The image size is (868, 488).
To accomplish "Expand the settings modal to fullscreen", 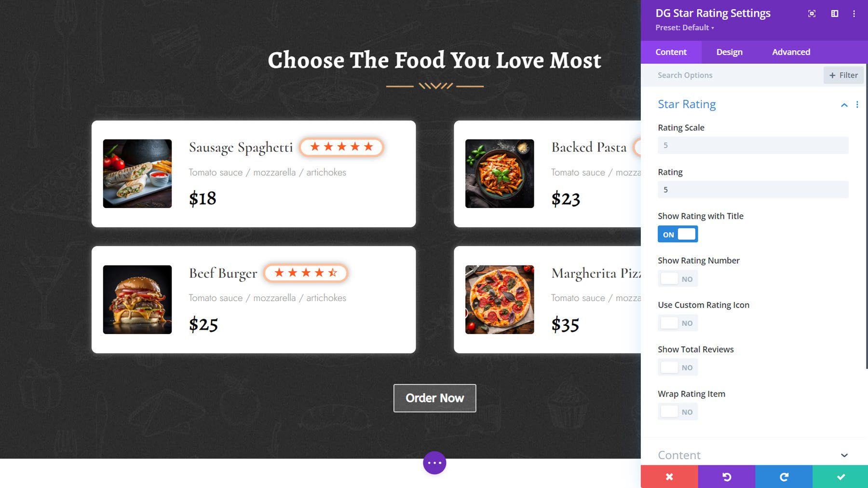I will tap(812, 14).
